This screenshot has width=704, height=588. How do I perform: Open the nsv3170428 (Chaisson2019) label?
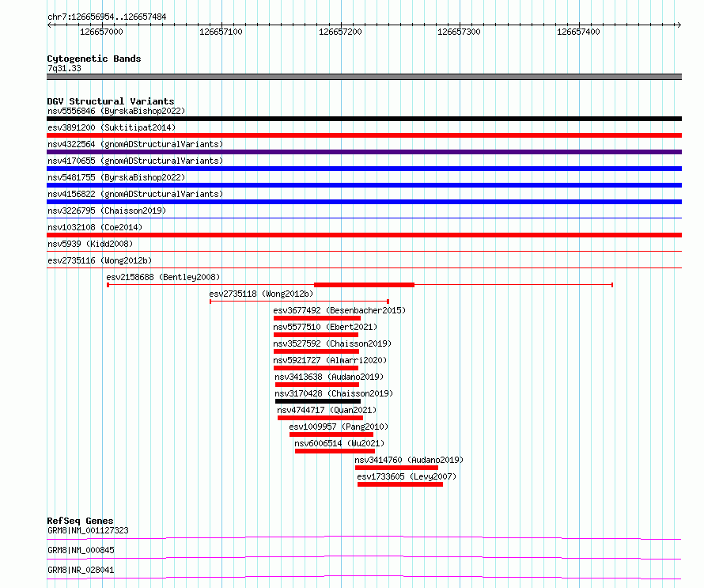click(334, 393)
